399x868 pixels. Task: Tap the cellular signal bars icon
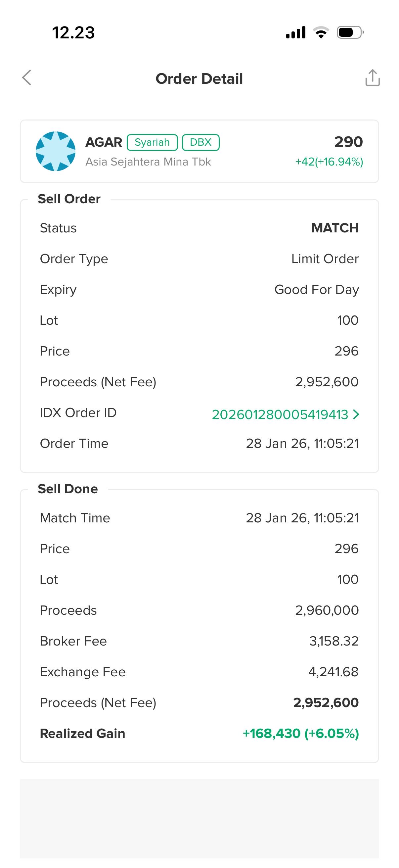(296, 33)
